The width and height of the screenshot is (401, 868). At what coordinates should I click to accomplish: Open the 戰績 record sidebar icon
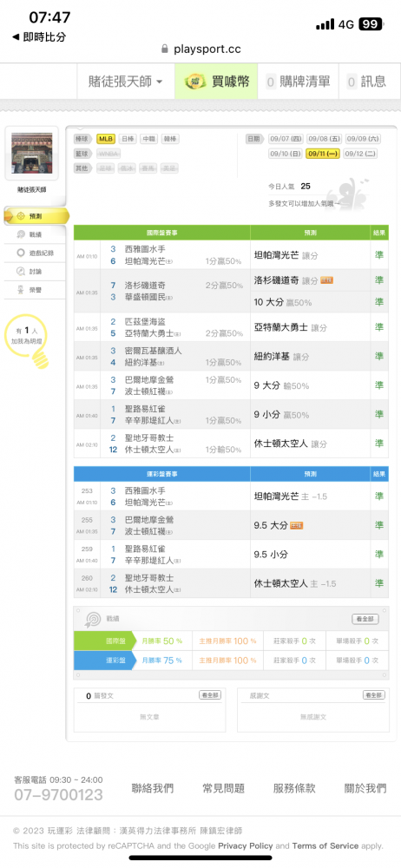21,234
